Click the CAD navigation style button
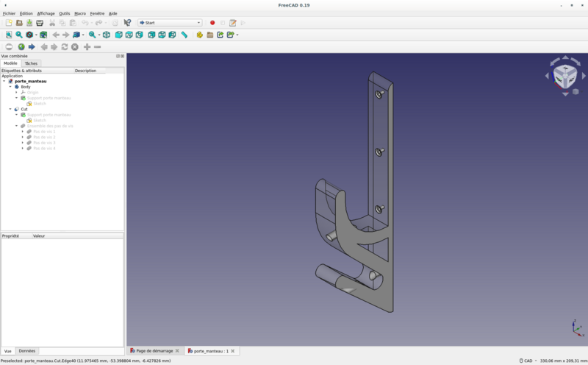 coord(528,361)
